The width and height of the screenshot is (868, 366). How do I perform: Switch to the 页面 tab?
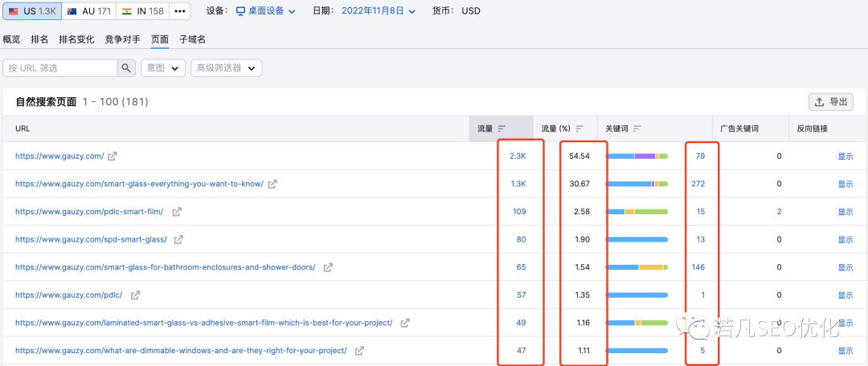160,39
